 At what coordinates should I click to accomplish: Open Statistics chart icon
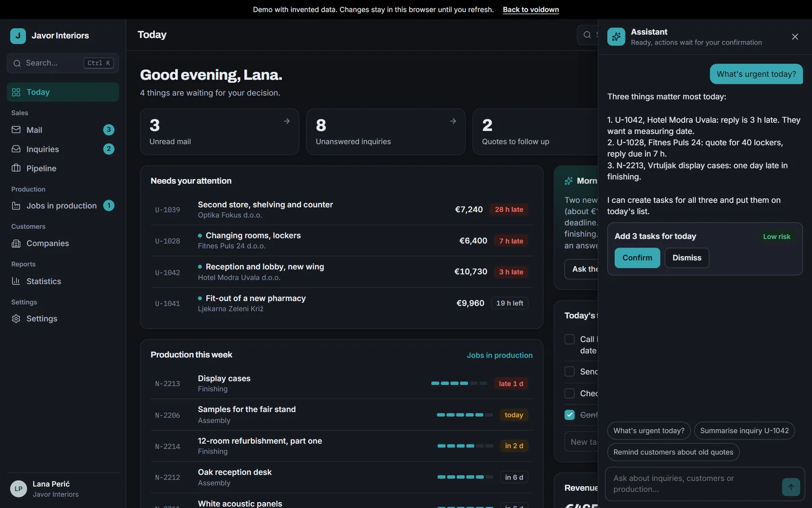(16, 281)
